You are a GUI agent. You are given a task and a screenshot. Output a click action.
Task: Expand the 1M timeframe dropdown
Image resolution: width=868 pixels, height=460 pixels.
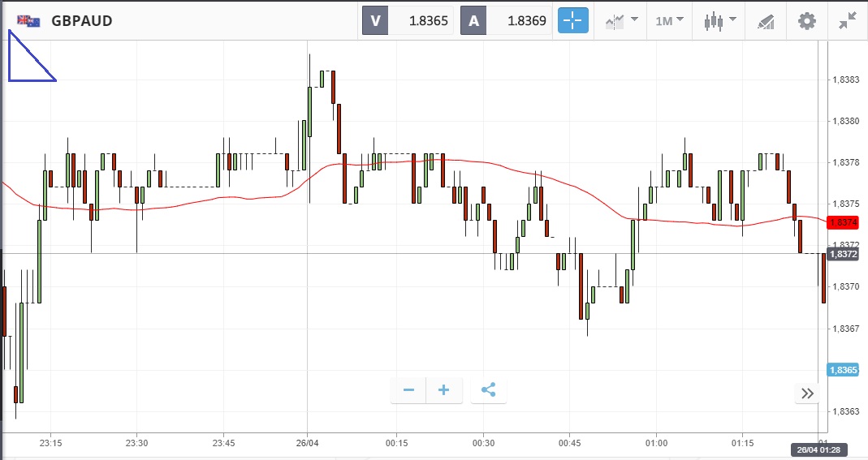tap(669, 21)
